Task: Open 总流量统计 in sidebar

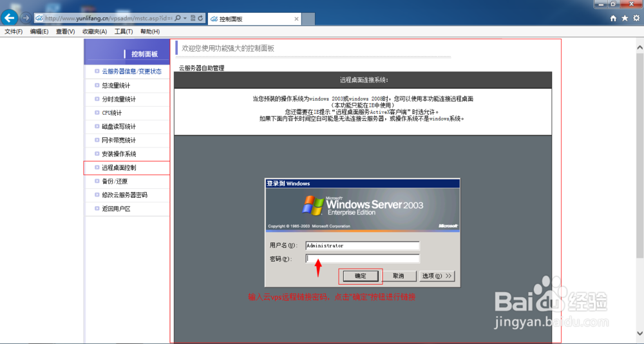Action: coord(116,86)
